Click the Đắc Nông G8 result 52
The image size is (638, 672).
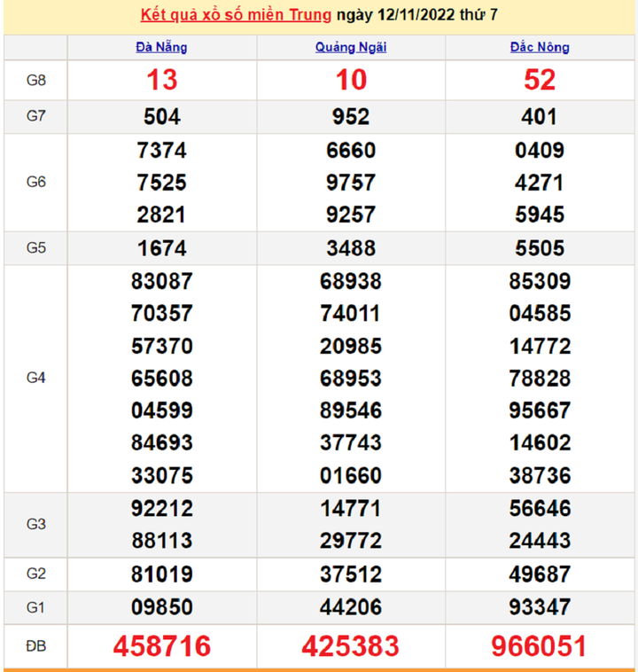(540, 80)
